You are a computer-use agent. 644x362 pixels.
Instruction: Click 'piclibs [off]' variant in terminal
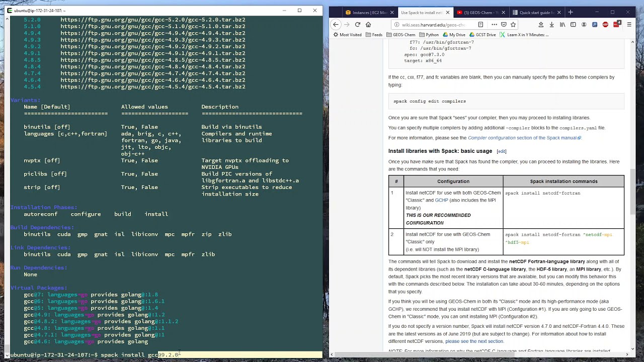(x=45, y=174)
